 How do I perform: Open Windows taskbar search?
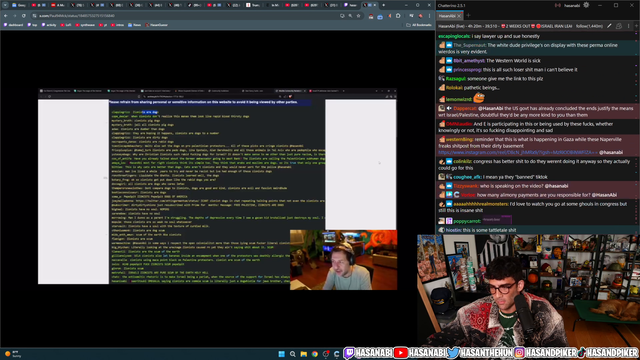click(293, 354)
